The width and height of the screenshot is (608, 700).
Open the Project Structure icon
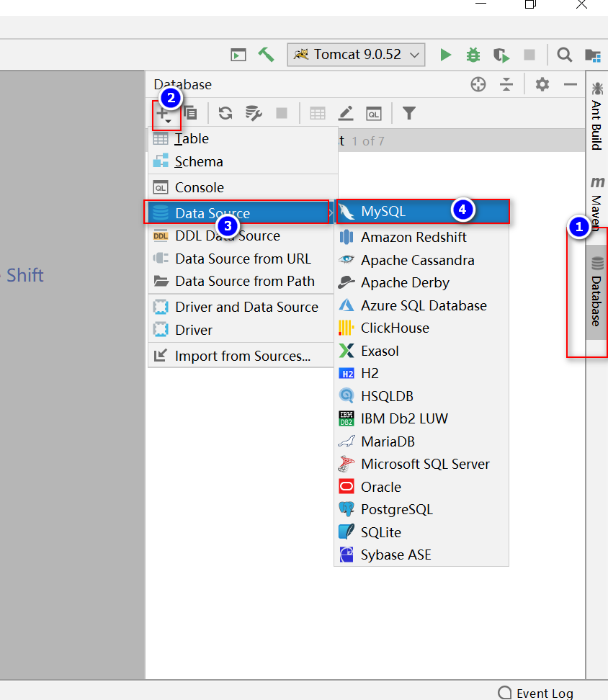coord(593,55)
